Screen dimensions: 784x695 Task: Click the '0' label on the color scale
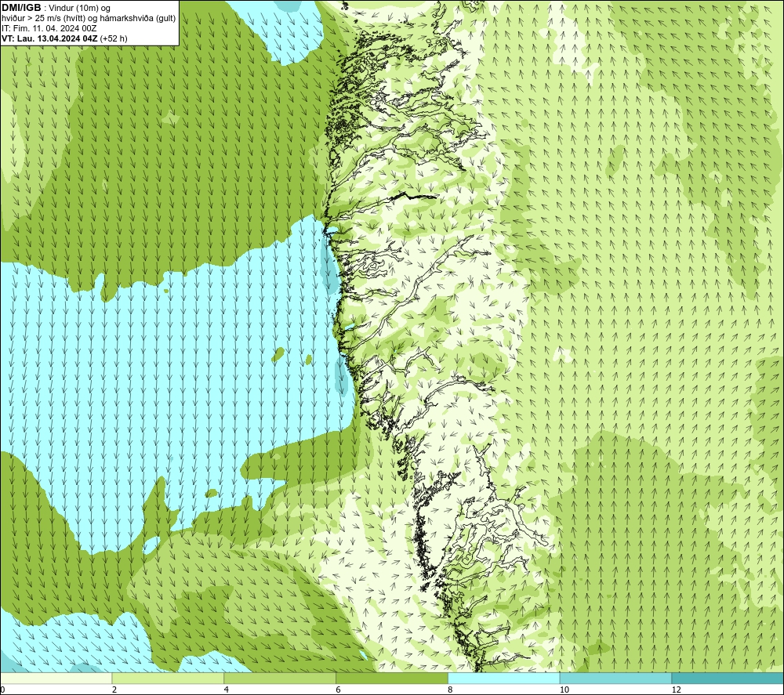pyautogui.click(x=2, y=690)
